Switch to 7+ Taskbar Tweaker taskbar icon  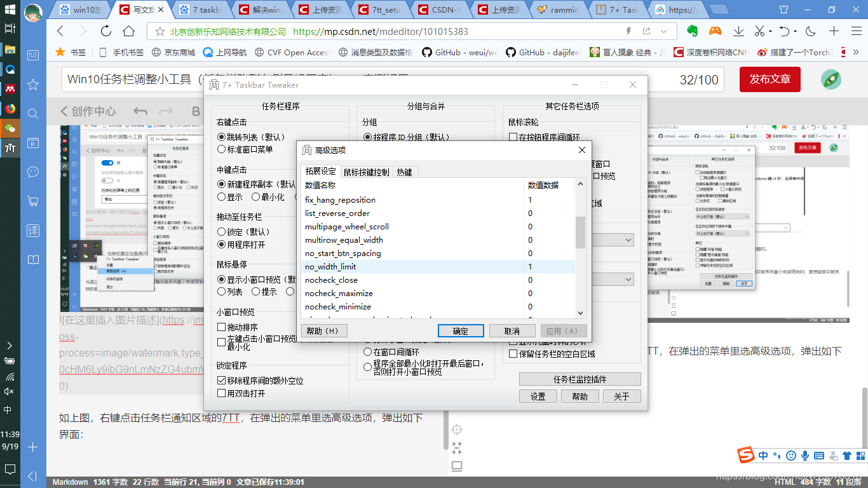click(x=10, y=148)
